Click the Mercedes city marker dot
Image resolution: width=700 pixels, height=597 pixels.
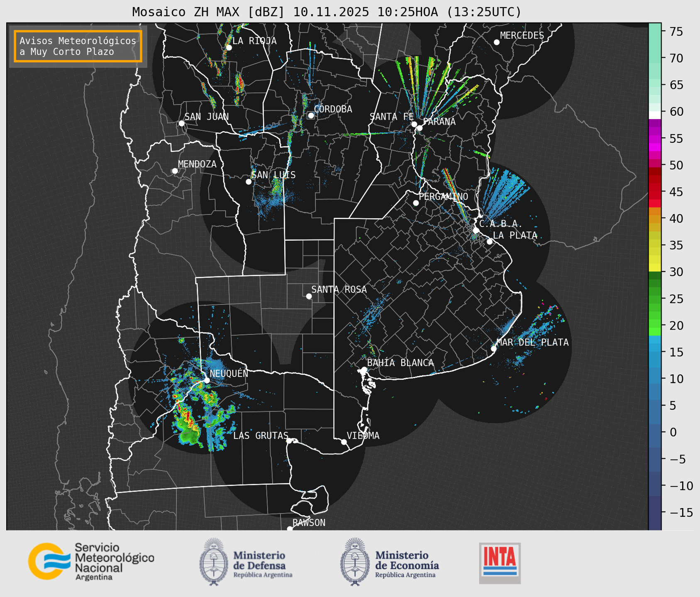(x=497, y=42)
